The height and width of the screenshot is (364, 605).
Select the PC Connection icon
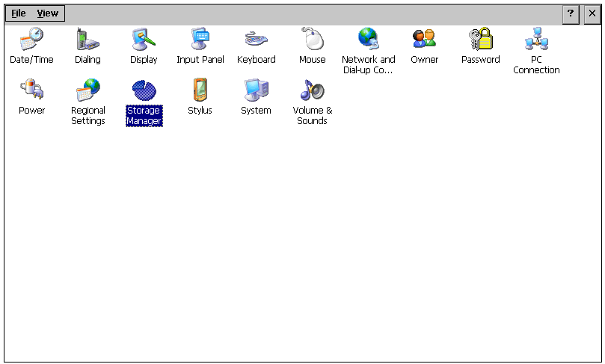coord(536,40)
